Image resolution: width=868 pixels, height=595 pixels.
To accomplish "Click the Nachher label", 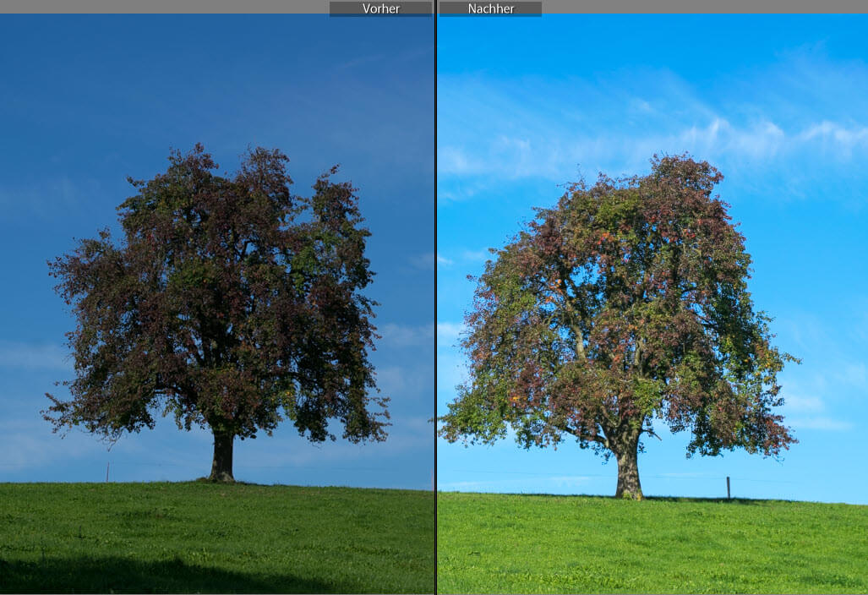I will click(490, 8).
